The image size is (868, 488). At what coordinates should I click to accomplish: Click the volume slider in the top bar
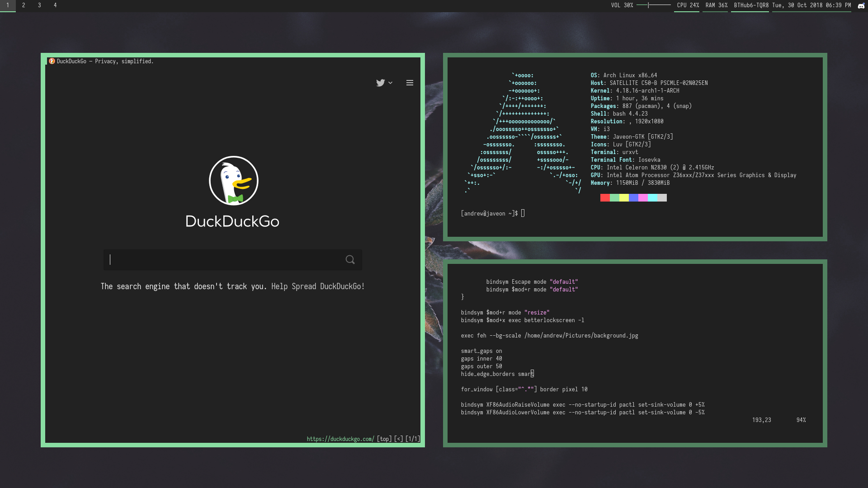pyautogui.click(x=654, y=5)
